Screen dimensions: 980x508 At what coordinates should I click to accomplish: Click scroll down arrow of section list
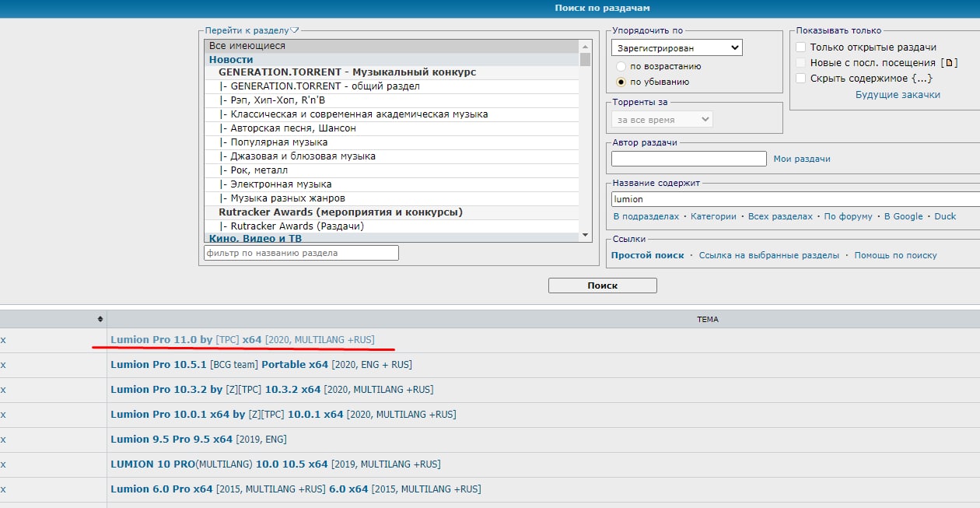[x=585, y=235]
